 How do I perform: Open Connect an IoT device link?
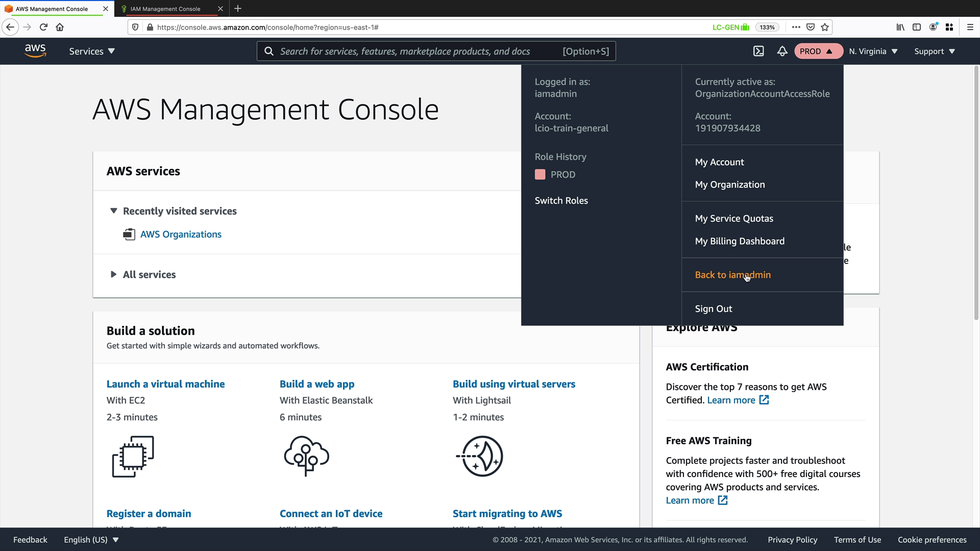point(331,513)
